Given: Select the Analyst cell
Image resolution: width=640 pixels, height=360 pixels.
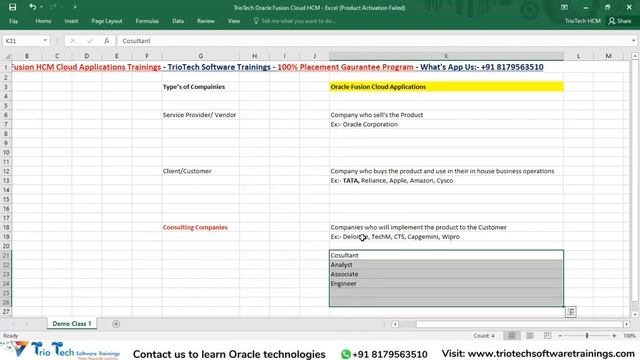Looking at the screenshot, I should coord(446,264).
